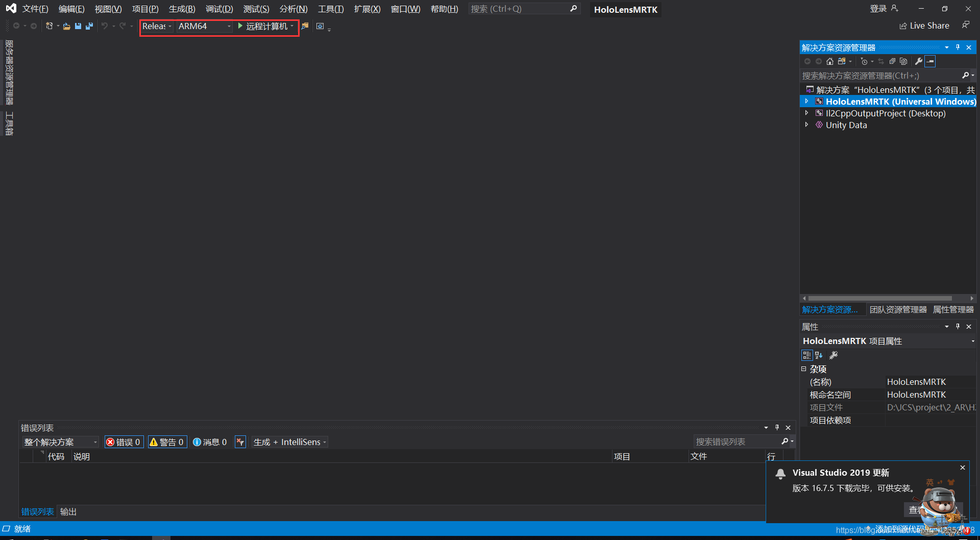This screenshot has height=540, width=980.
Task: Click the camera icon in main toolbar
Action: [320, 26]
